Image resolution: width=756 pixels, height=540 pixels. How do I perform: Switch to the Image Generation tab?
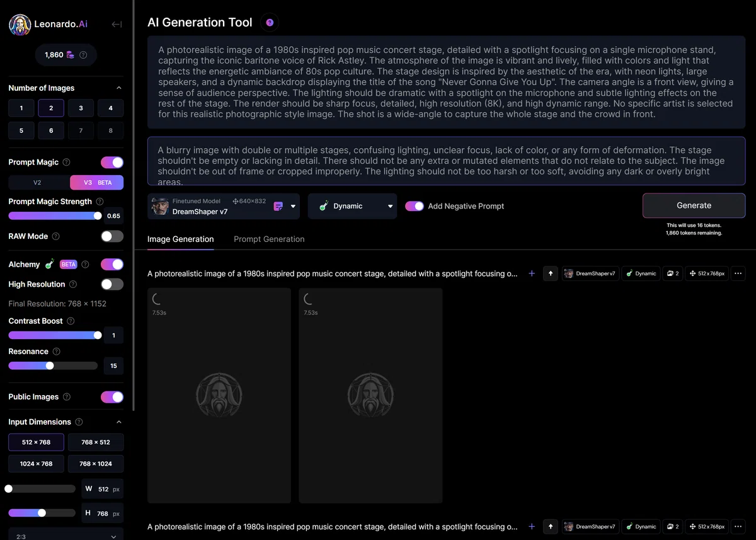click(x=180, y=239)
